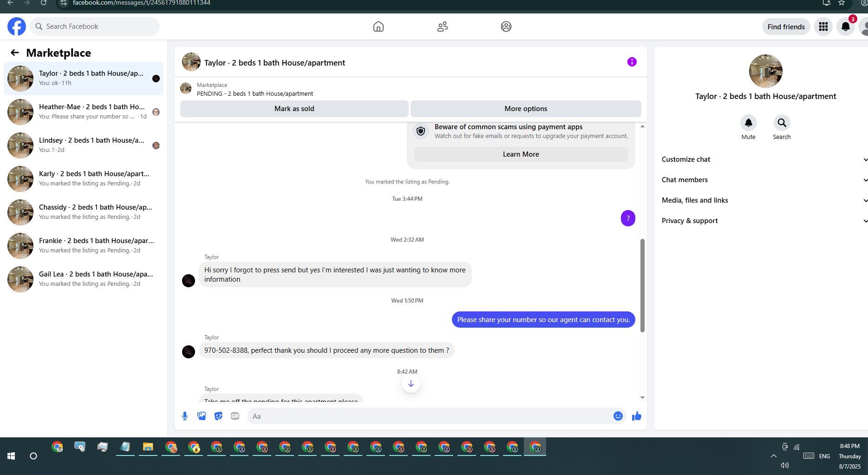
Task: Attach a photo file icon
Action: click(x=202, y=416)
